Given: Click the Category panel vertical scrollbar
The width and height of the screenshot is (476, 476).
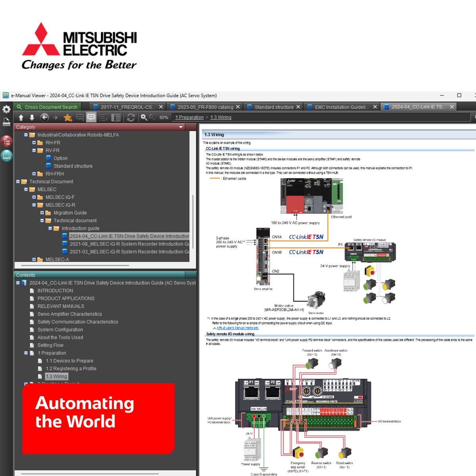Looking at the screenshot, I should coord(193,222).
